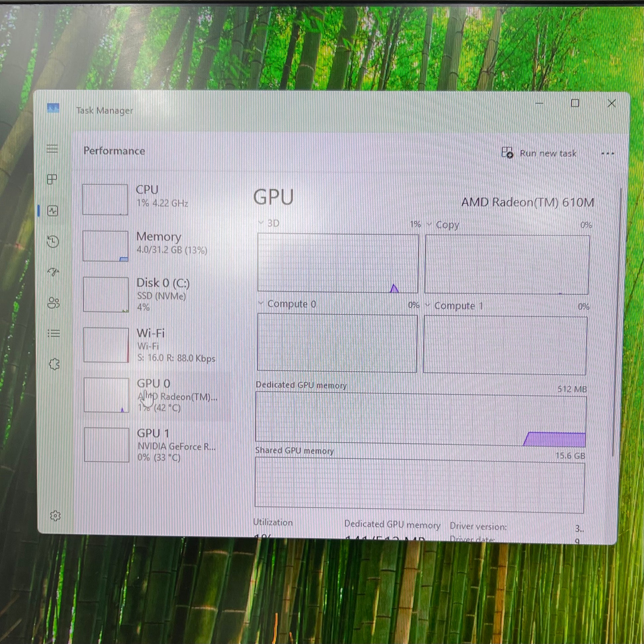Screen dimensions: 644x644
Task: Open the App history icon
Action: coord(53,241)
